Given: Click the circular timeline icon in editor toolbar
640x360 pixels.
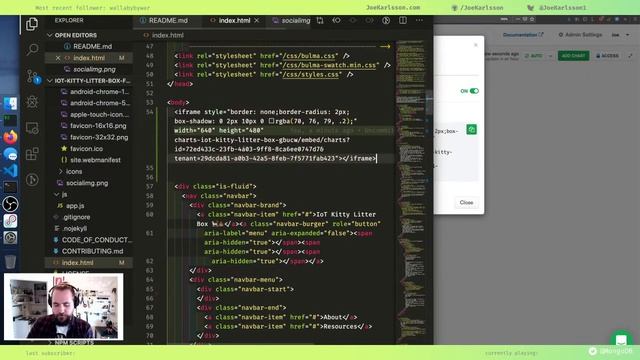Looking at the screenshot, I should coord(386,20).
